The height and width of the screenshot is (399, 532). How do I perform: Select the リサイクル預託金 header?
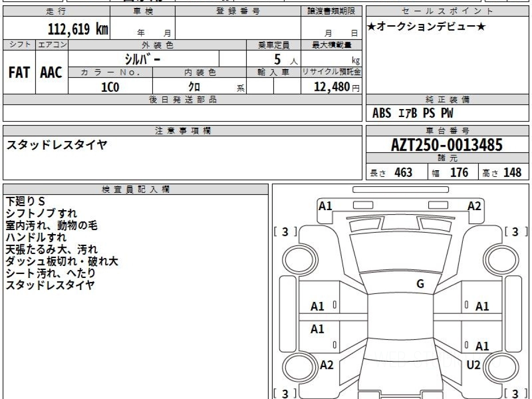(332, 72)
